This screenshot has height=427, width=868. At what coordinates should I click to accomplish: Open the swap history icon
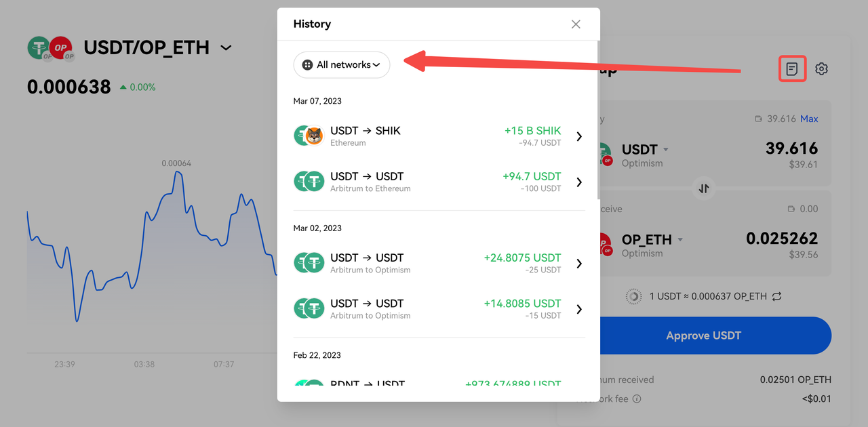791,68
